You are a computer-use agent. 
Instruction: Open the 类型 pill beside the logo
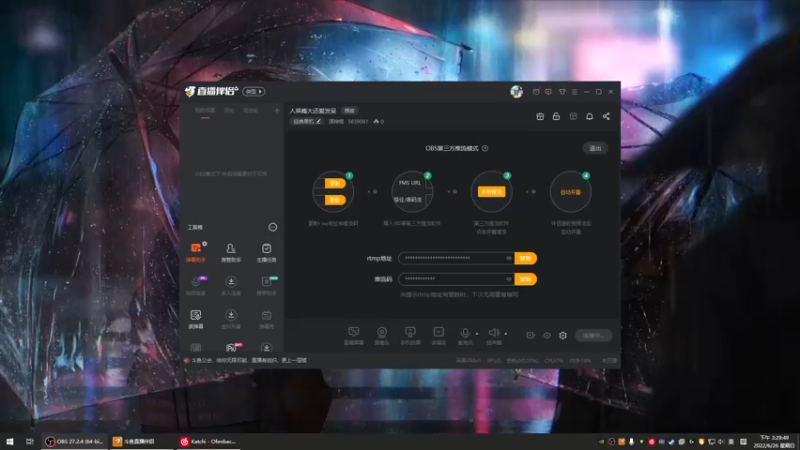point(254,91)
